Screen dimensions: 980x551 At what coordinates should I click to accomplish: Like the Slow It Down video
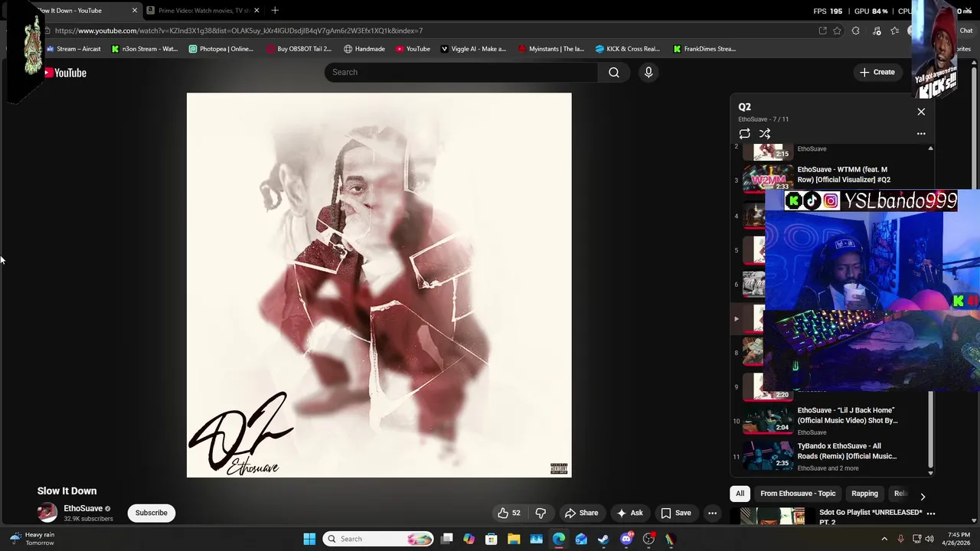pyautogui.click(x=509, y=513)
